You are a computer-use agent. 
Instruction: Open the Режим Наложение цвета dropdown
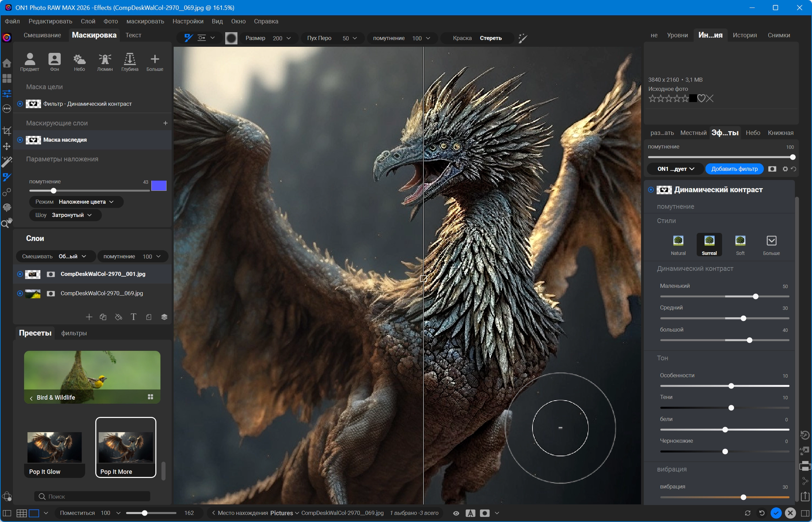(76, 202)
